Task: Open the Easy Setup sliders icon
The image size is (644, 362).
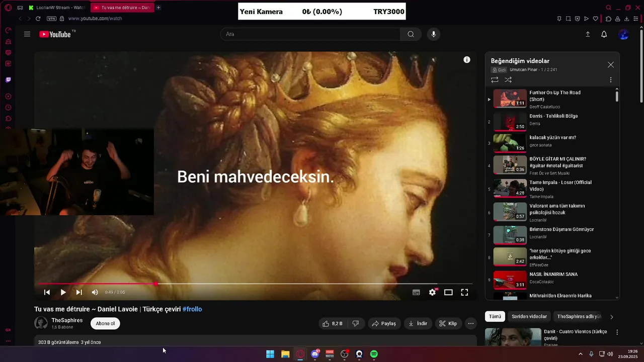Action: click(636, 19)
